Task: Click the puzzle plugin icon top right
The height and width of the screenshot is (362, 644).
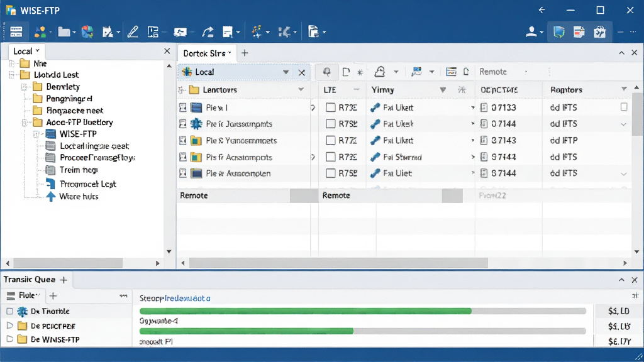Action: (599, 31)
